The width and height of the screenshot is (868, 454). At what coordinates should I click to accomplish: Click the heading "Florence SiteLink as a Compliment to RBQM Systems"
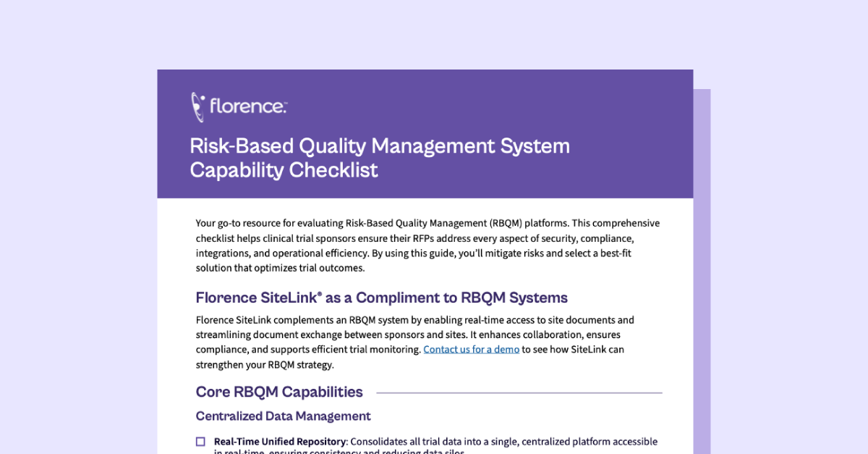pyautogui.click(x=382, y=298)
